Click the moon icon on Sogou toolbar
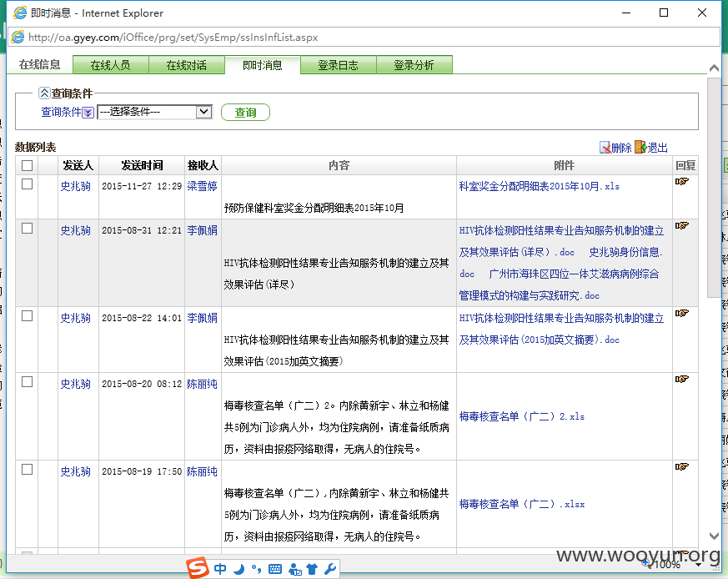 pos(239,569)
